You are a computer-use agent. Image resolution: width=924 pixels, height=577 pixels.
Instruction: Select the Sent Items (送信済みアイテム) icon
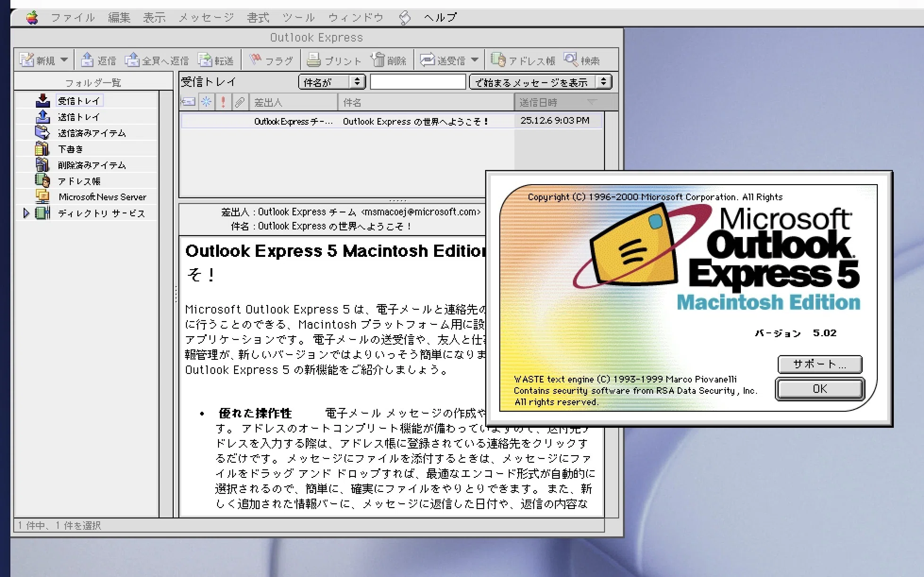(x=42, y=132)
